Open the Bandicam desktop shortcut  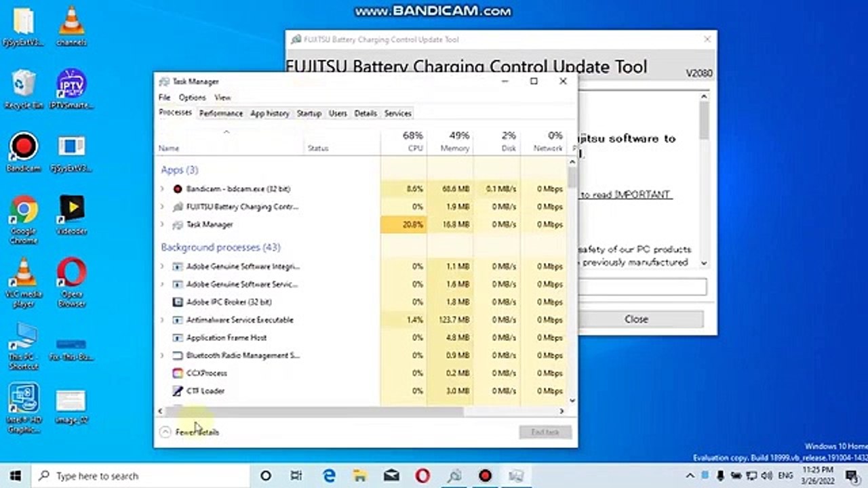click(24, 153)
